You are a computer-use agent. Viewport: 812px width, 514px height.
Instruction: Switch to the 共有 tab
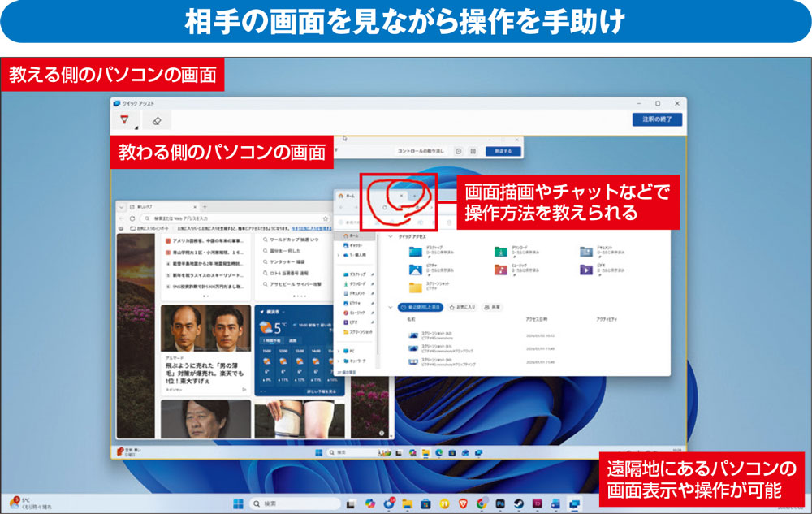492,307
